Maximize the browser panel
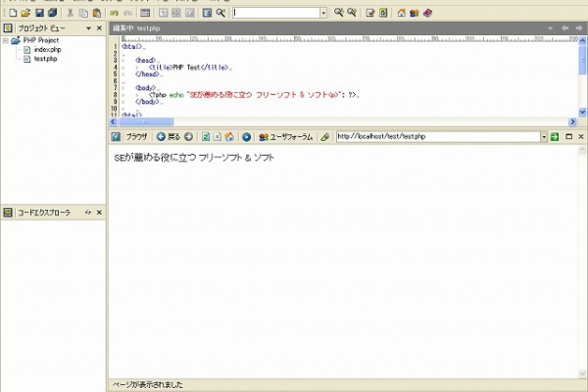Viewport: 588px width, 392px height. point(568,136)
